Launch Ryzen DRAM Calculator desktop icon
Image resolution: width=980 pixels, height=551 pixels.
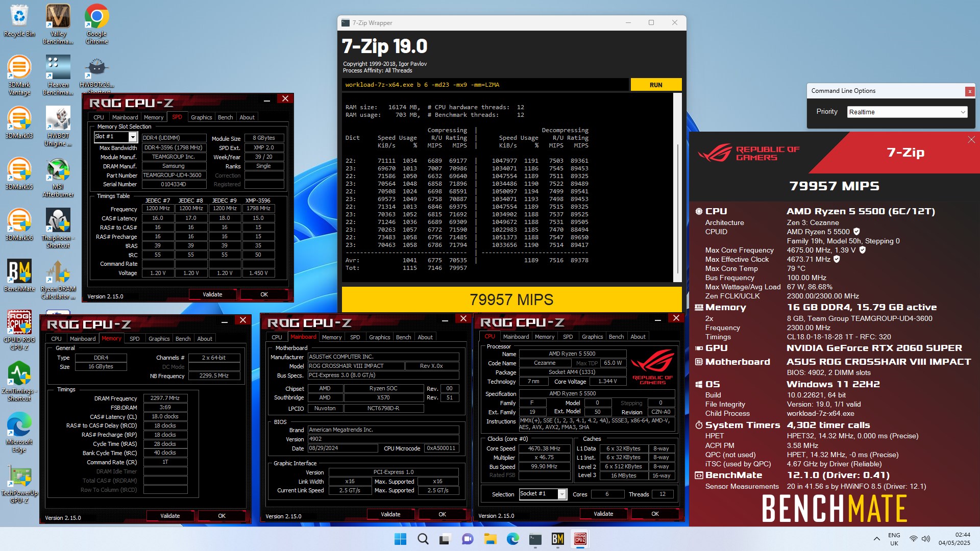pos(58,279)
